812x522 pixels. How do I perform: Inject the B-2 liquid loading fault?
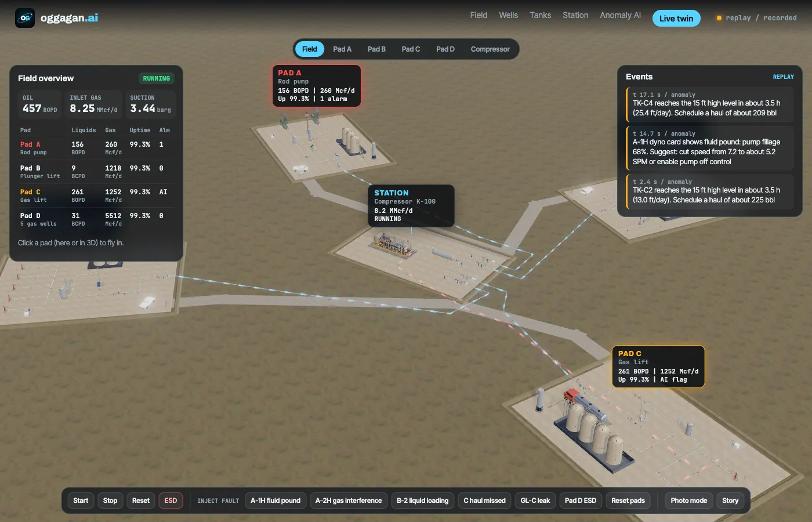click(x=423, y=501)
